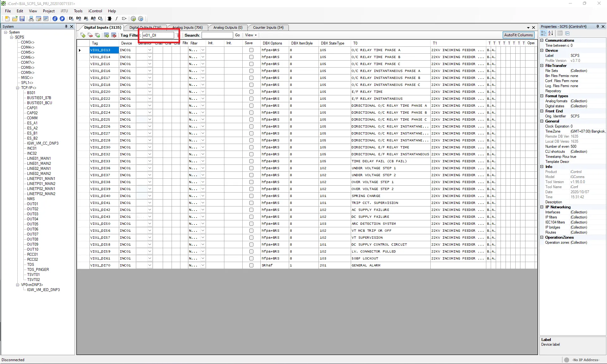Screen dimensions: 607x364
Task: Open the iControl menu
Action: point(95,11)
